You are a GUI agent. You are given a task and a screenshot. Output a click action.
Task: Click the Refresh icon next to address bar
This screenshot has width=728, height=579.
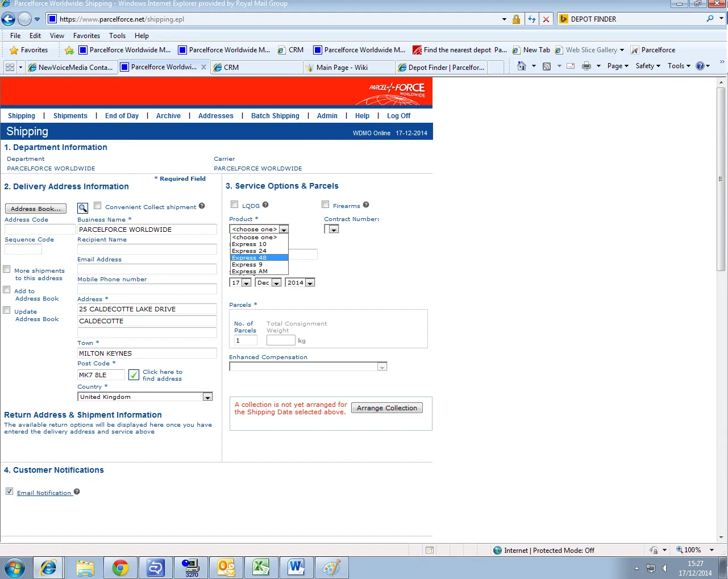pos(531,19)
